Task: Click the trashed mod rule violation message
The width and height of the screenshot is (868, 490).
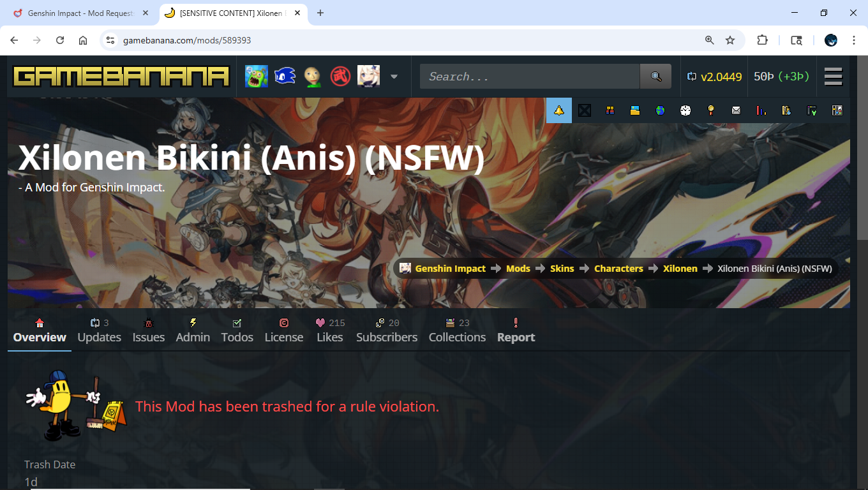Action: (287, 406)
